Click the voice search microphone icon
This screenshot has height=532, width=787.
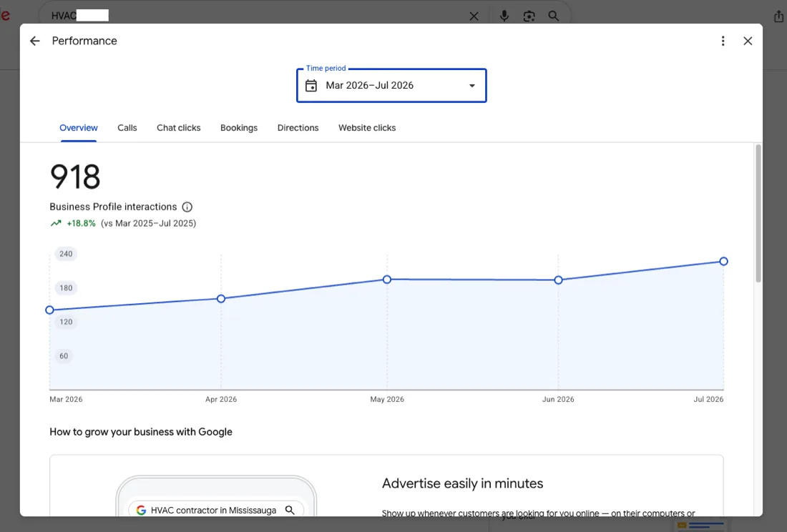click(504, 16)
